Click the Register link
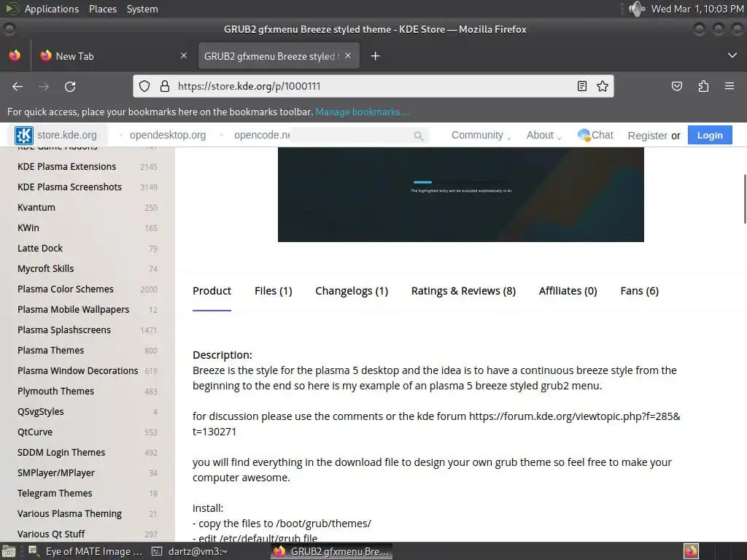This screenshot has height=560, width=747. point(647,136)
